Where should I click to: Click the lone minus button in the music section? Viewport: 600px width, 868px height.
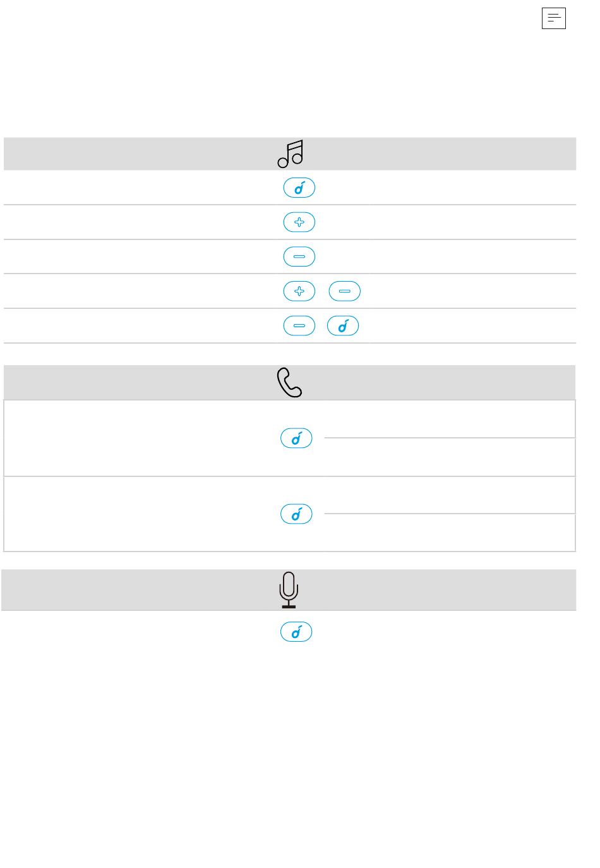(299, 256)
